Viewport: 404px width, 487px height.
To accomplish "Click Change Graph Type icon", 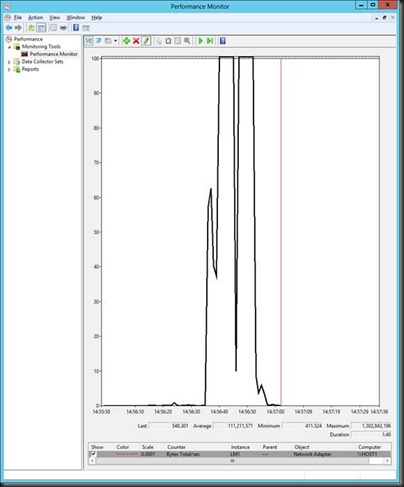I will click(108, 41).
